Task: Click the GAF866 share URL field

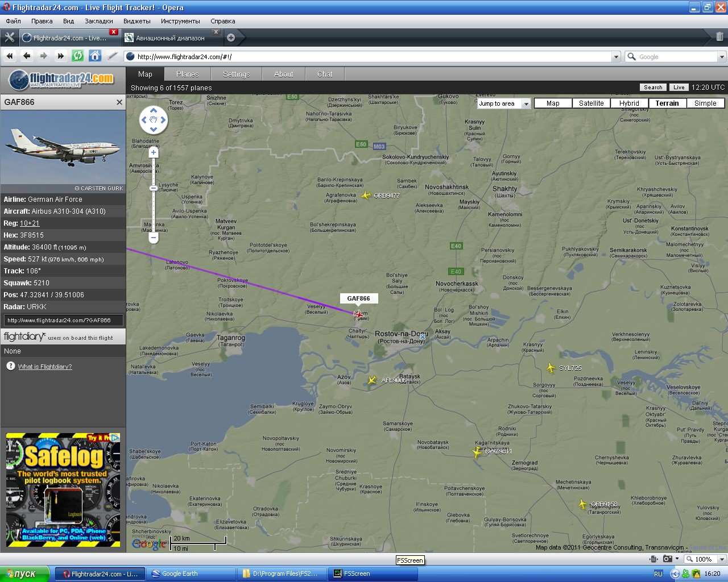Action: (x=63, y=320)
